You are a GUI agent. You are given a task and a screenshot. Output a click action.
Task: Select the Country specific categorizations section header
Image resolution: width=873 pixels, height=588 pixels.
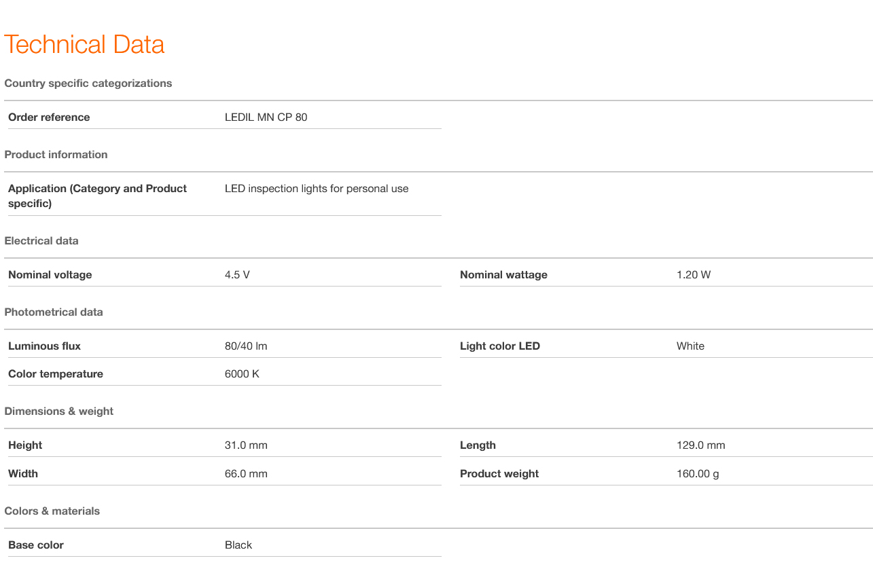pyautogui.click(x=88, y=84)
